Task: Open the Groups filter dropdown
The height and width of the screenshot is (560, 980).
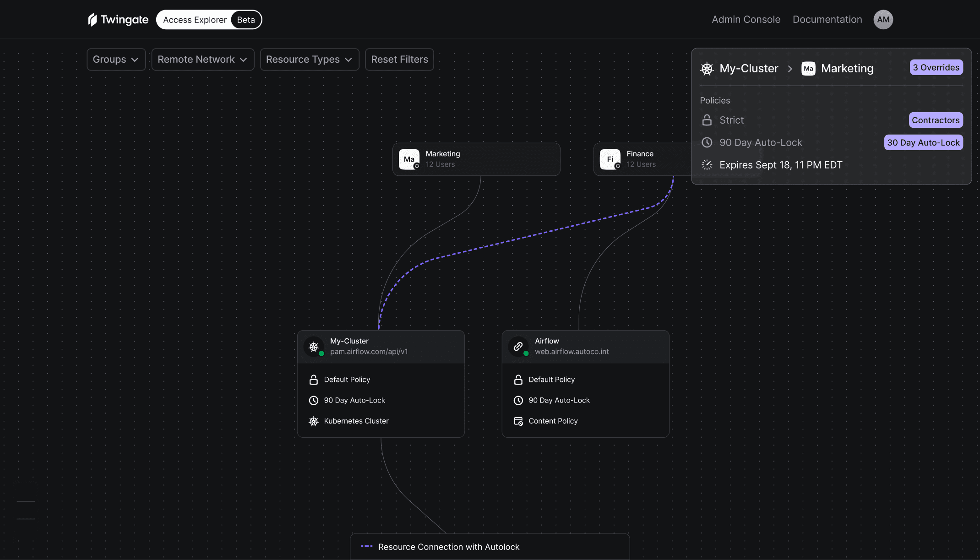Action: (x=116, y=60)
